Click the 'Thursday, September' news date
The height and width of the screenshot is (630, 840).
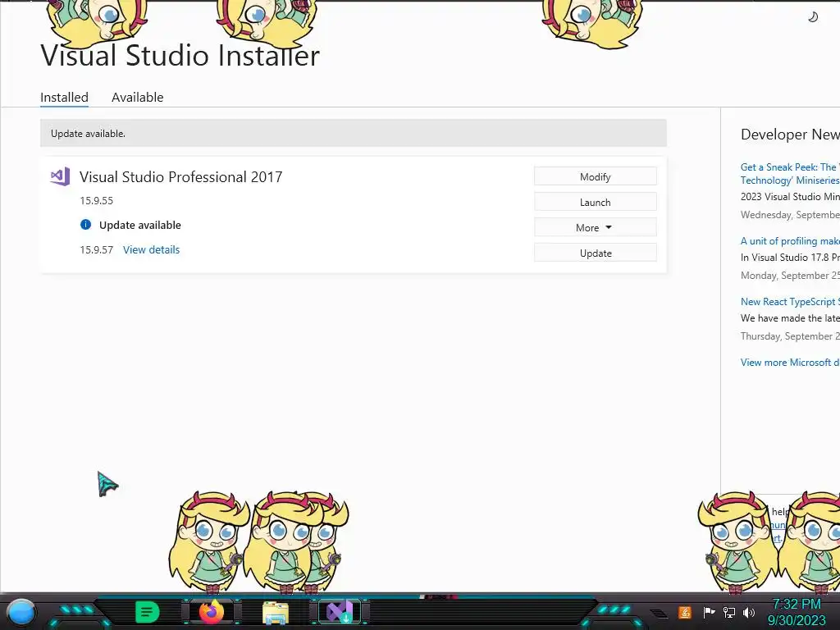click(790, 336)
